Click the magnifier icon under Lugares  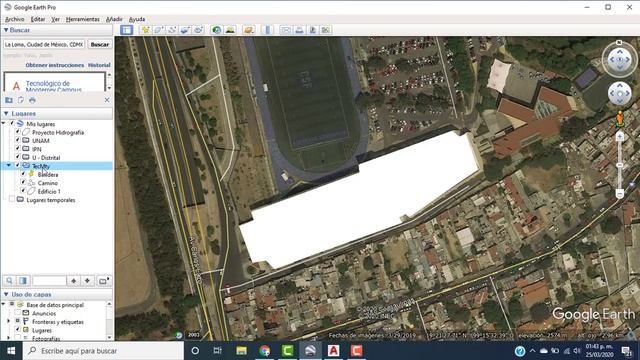[x=9, y=281]
